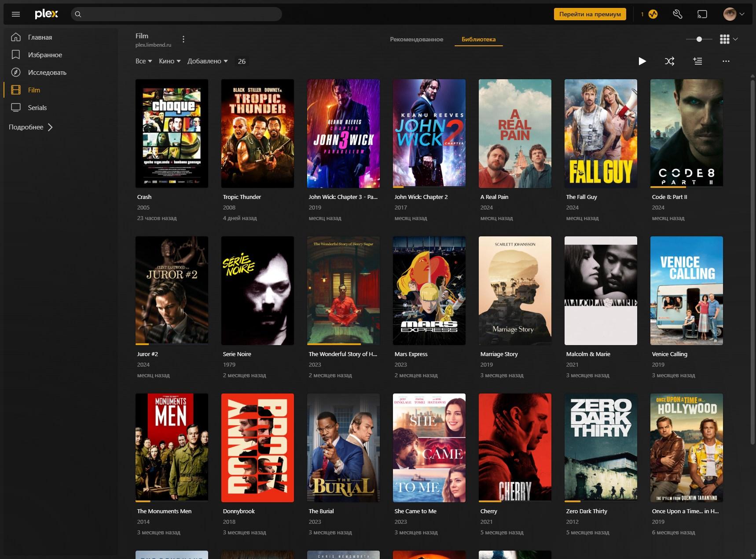
Task: Click year 2005 under Crash
Action: 143,207
